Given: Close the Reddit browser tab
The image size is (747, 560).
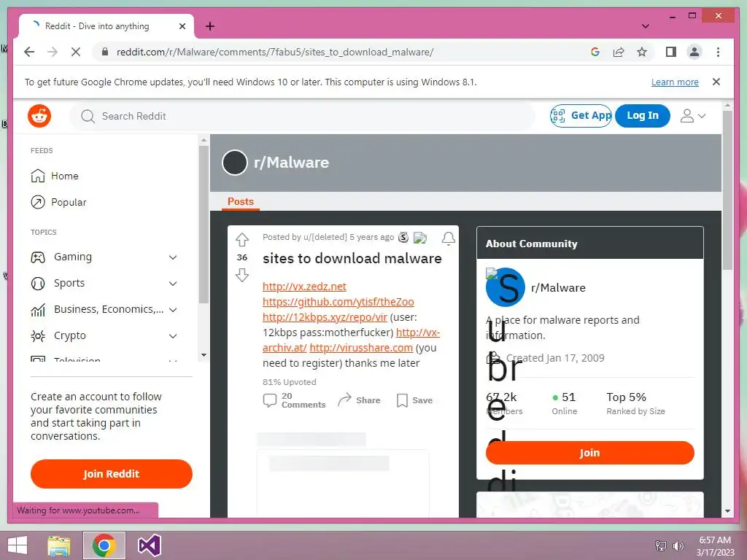Looking at the screenshot, I should coord(182,26).
